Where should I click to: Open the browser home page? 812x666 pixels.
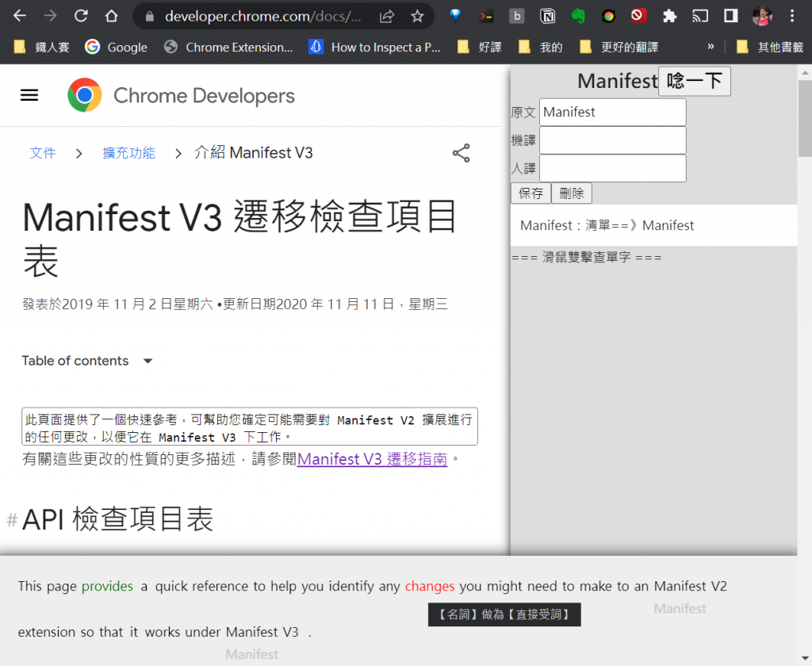click(111, 16)
